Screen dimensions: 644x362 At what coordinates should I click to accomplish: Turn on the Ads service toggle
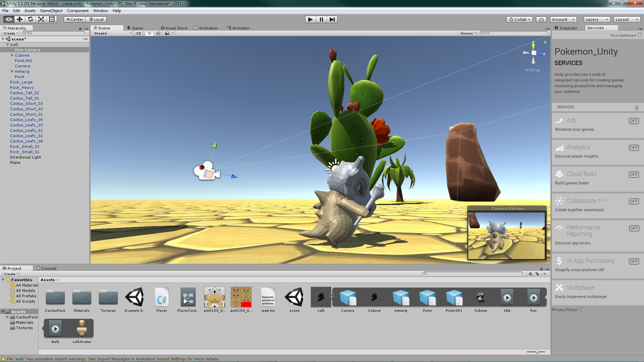[634, 121]
